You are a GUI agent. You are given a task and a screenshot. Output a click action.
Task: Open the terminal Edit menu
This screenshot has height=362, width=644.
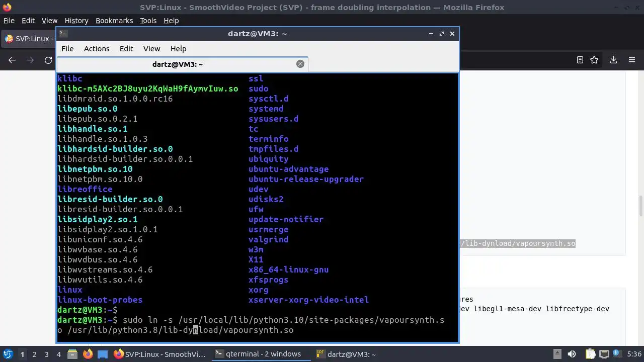(126, 49)
